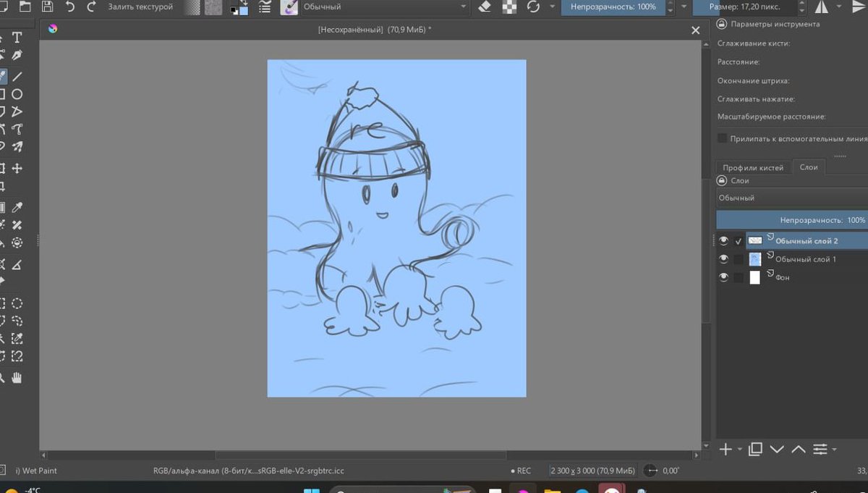The height and width of the screenshot is (493, 868).
Task: Click the Save document icon
Action: click(47, 7)
